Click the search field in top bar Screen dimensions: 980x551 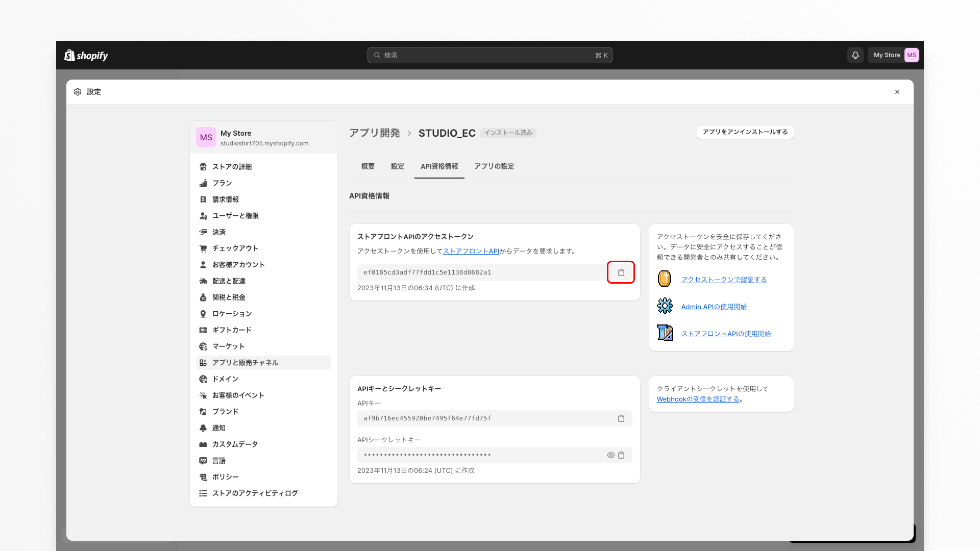(x=490, y=55)
